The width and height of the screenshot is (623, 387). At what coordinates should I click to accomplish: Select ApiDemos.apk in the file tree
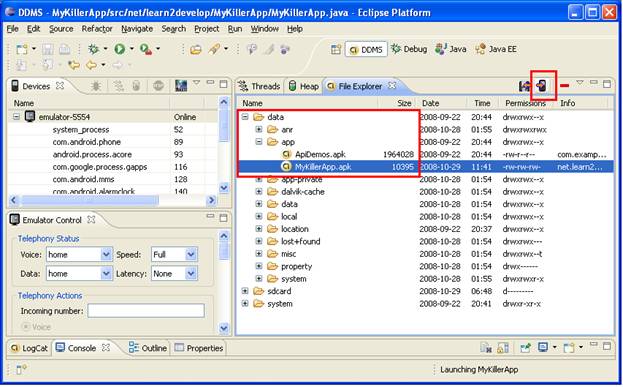click(x=320, y=154)
